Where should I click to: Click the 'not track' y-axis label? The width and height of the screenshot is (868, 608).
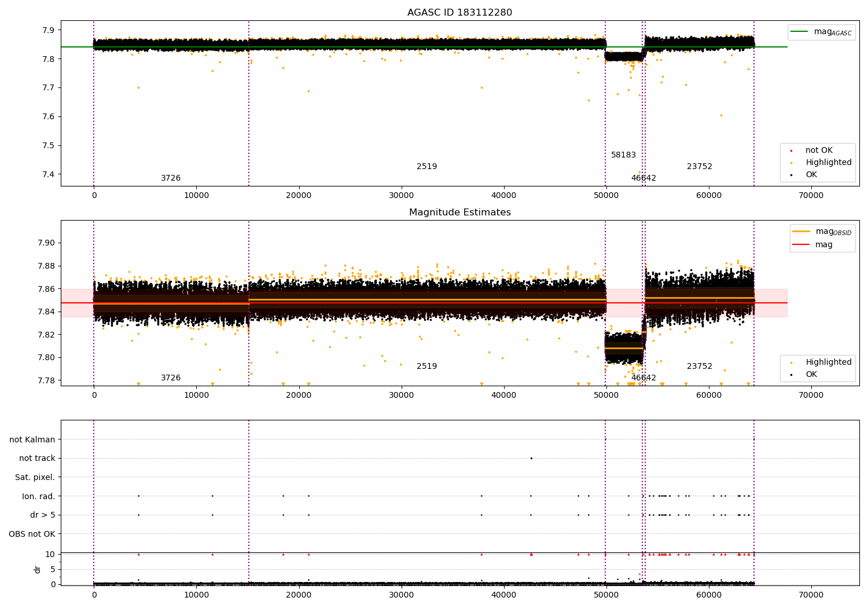coord(37,459)
